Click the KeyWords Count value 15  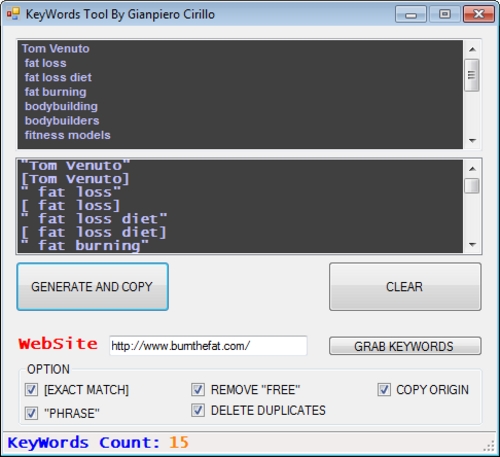coord(179,443)
